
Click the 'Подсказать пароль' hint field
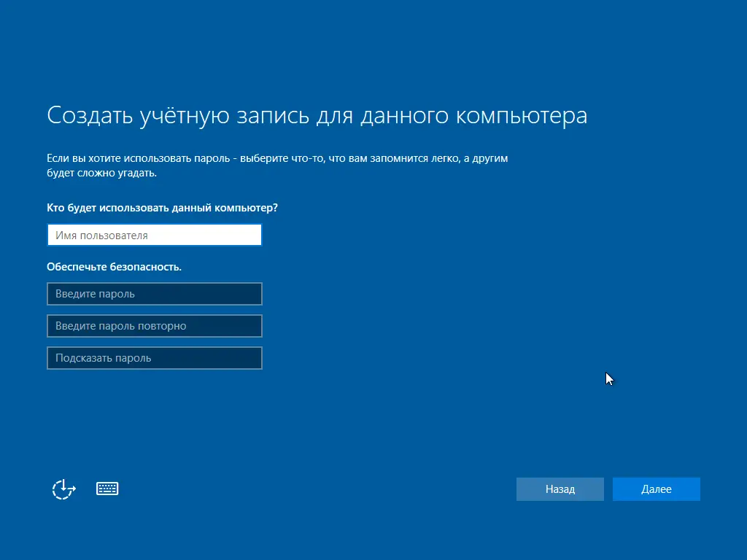coord(155,358)
